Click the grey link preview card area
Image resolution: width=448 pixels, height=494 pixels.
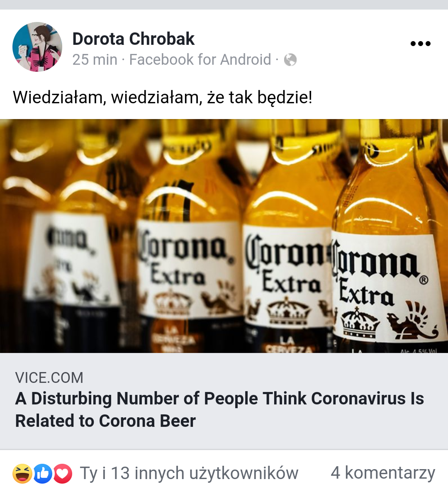tap(224, 401)
